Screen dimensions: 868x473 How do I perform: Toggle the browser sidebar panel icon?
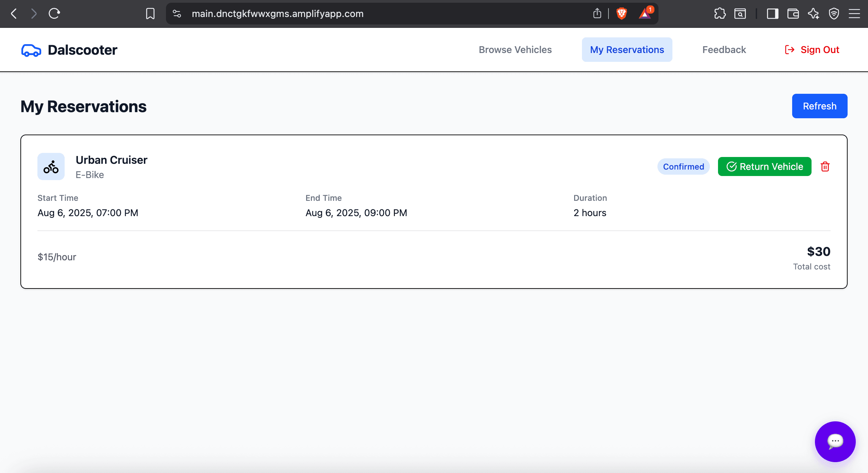click(772, 14)
